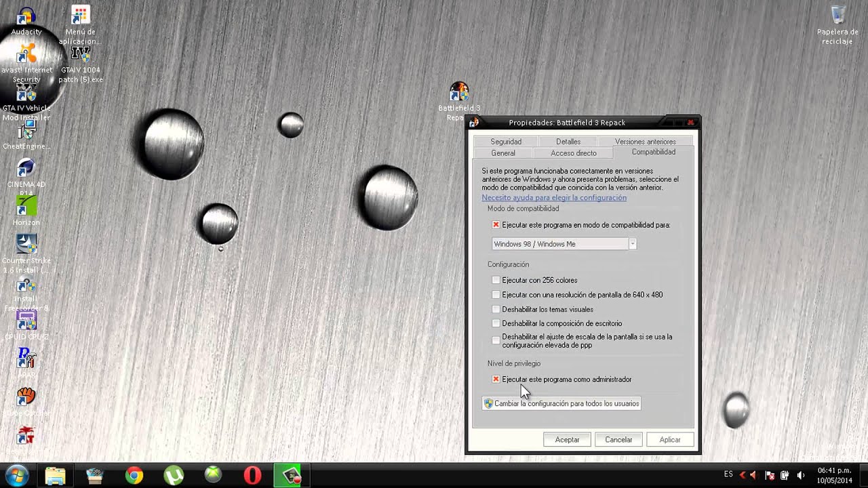Screen dimensions: 868x488
Task: Check Deshabilitar la composición de escritorio
Action: point(496,323)
